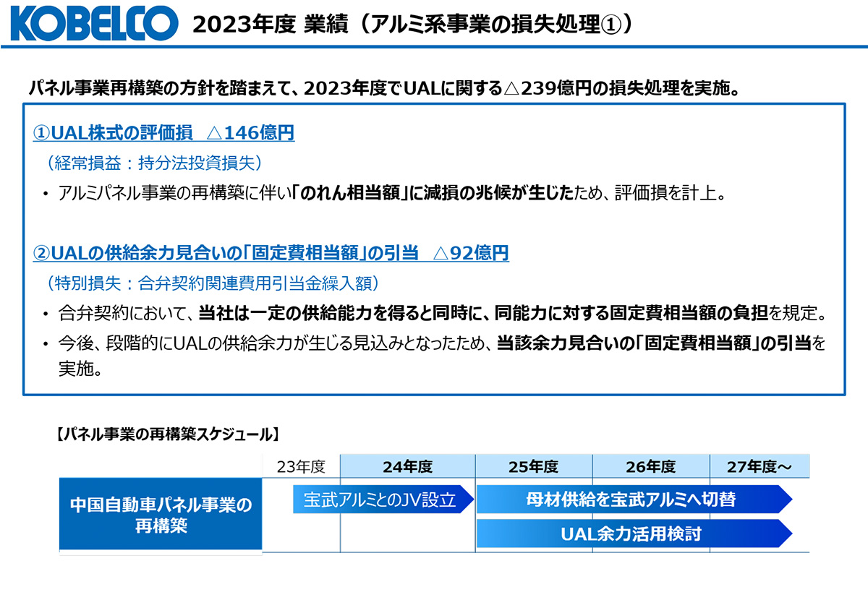
Task: Click the 中国自動車パネル事業の再構築 row label
Action: coord(161,515)
